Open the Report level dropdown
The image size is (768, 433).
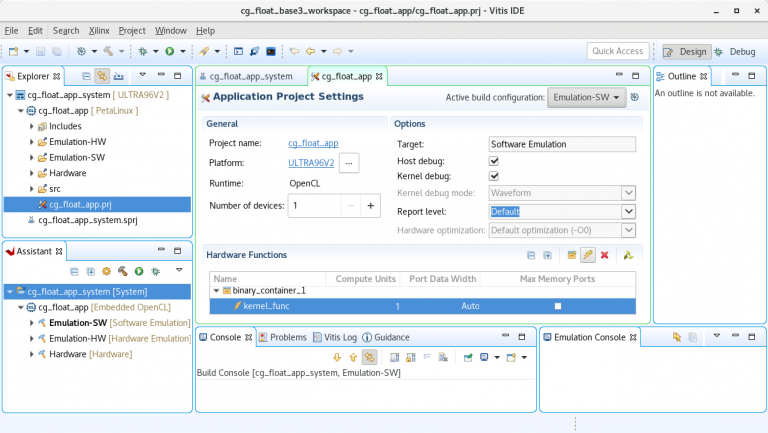[x=628, y=211]
